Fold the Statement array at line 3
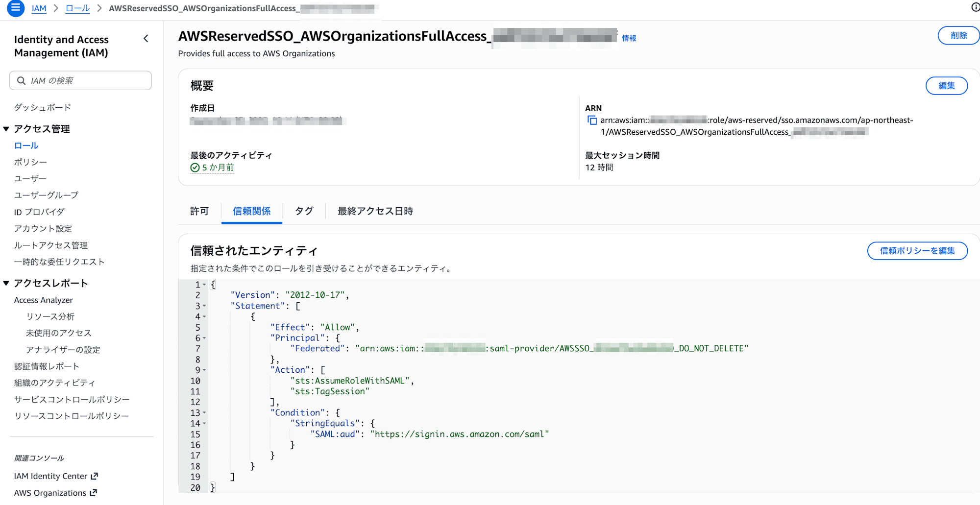 click(x=204, y=306)
